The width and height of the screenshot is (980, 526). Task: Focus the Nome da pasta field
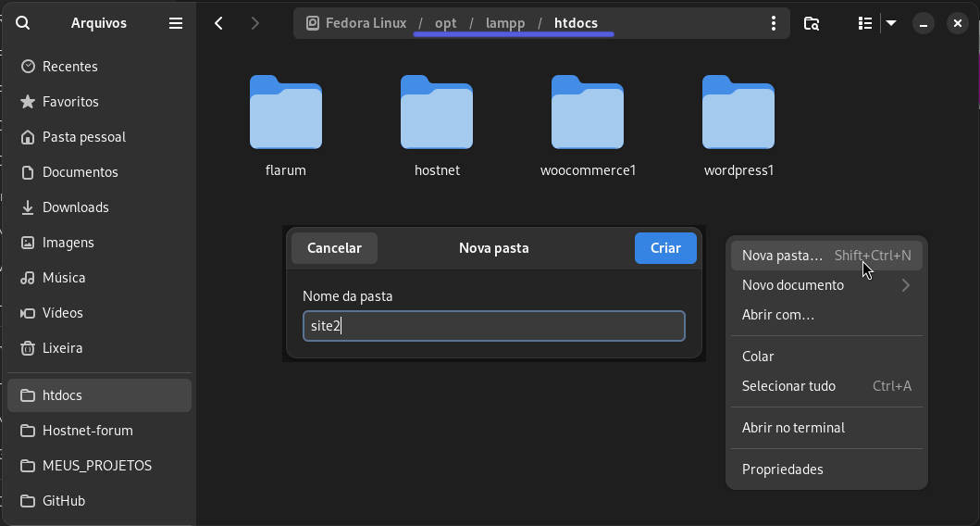coord(494,326)
